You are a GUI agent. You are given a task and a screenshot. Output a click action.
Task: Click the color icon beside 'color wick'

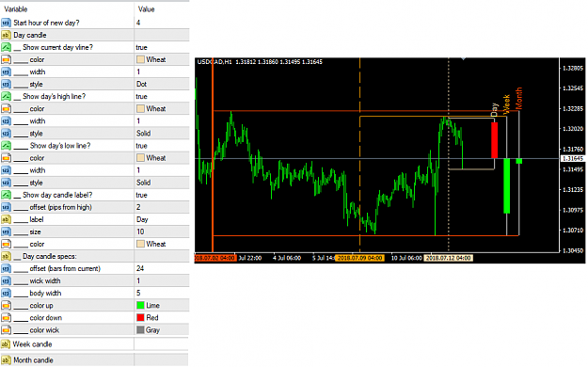(x=6, y=330)
